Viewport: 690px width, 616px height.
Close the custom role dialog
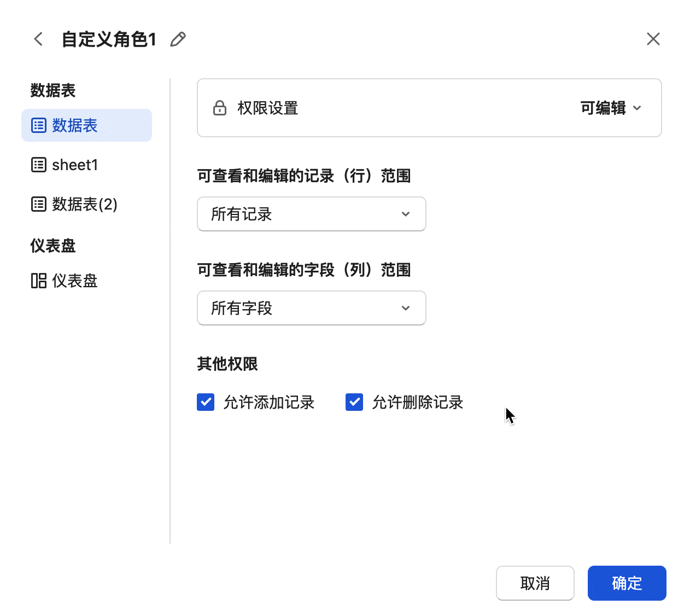pyautogui.click(x=653, y=39)
